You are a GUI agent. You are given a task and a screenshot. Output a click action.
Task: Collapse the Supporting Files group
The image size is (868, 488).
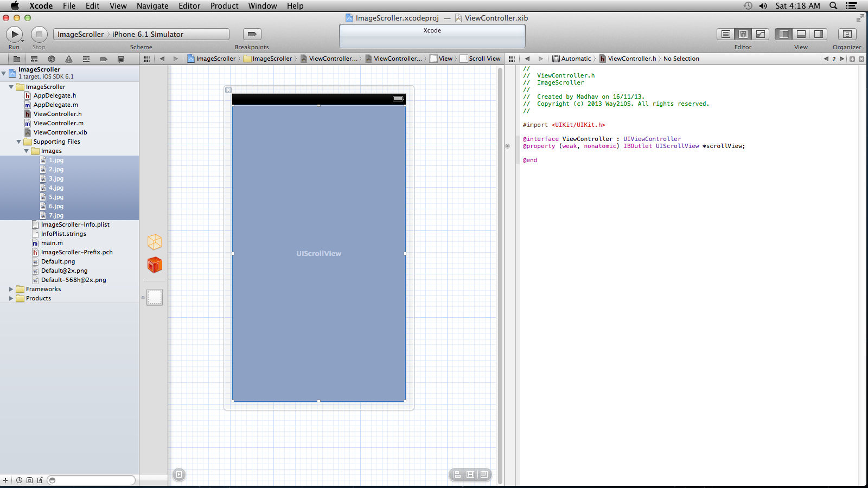pyautogui.click(x=19, y=142)
